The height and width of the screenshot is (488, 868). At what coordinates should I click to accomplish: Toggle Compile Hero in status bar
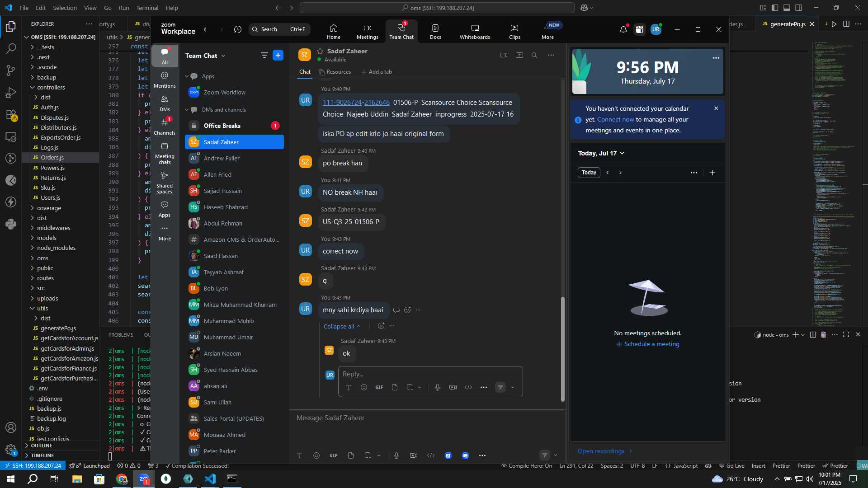527,466
